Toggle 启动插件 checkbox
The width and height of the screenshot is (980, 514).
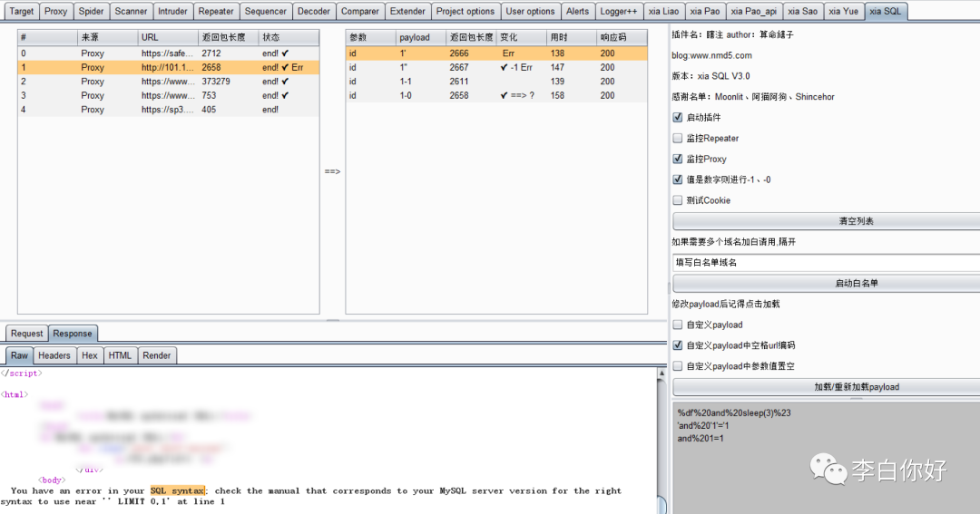point(678,118)
